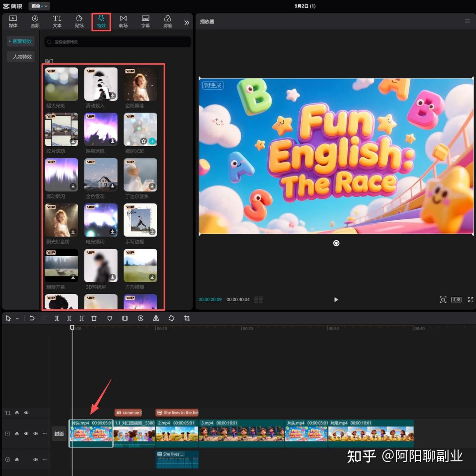The height and width of the screenshot is (476, 476).
Task: Click the undo arrow in timeline toolbar
Action: tap(32, 318)
